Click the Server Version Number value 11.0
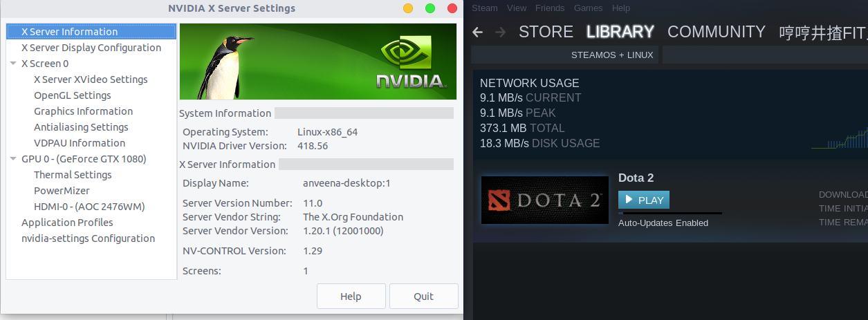Image resolution: width=868 pixels, height=320 pixels. [x=313, y=203]
